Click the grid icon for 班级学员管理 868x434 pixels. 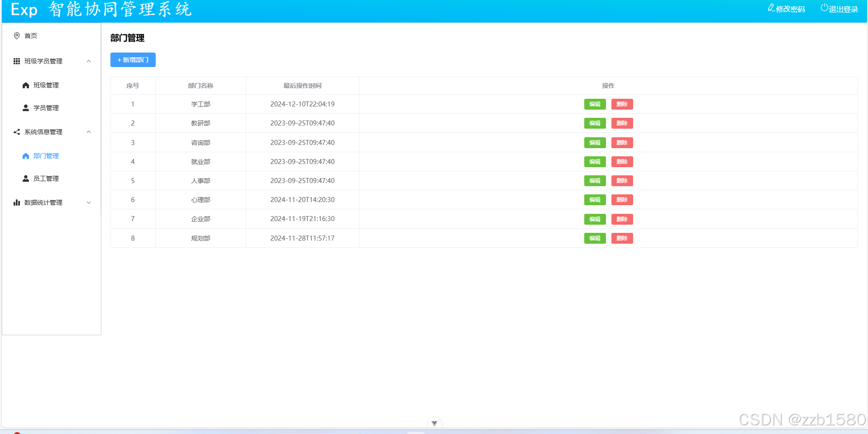coord(17,61)
